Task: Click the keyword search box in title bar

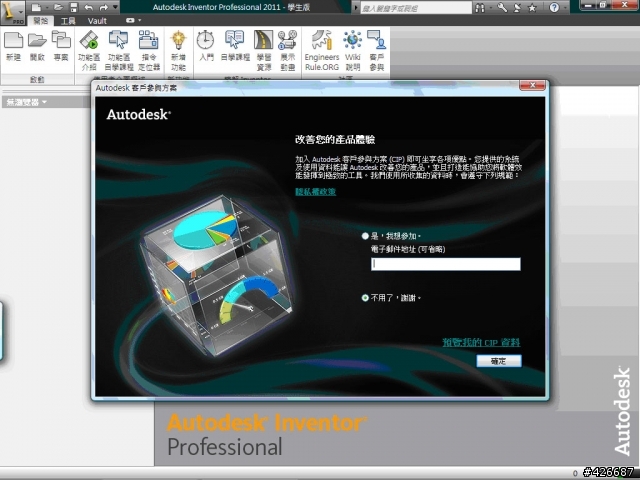Action: (x=416, y=8)
